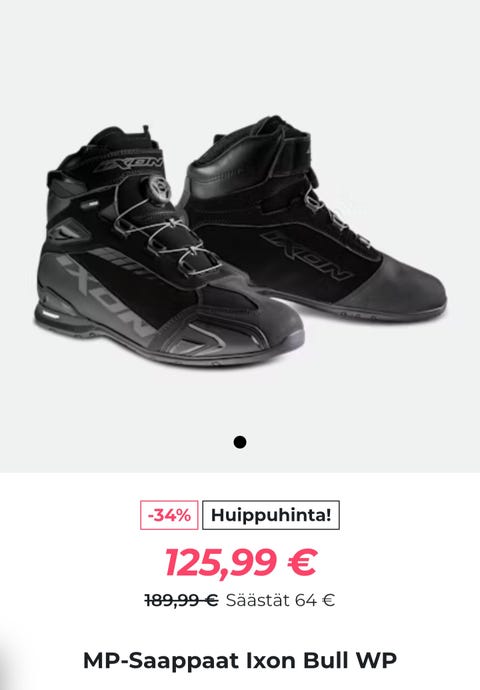Click the euro sign in the sale price
This screenshot has height=690, width=480.
click(x=302, y=562)
